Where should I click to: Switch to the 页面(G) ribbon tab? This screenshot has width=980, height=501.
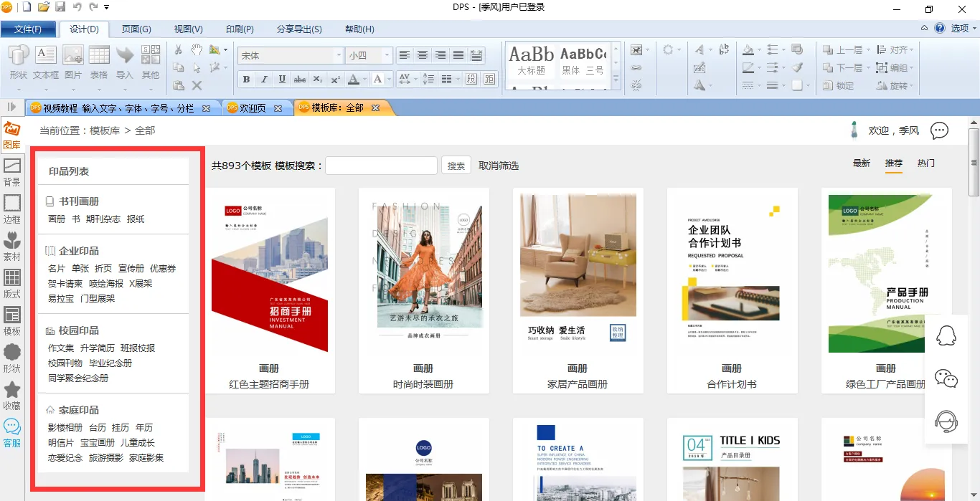point(136,29)
